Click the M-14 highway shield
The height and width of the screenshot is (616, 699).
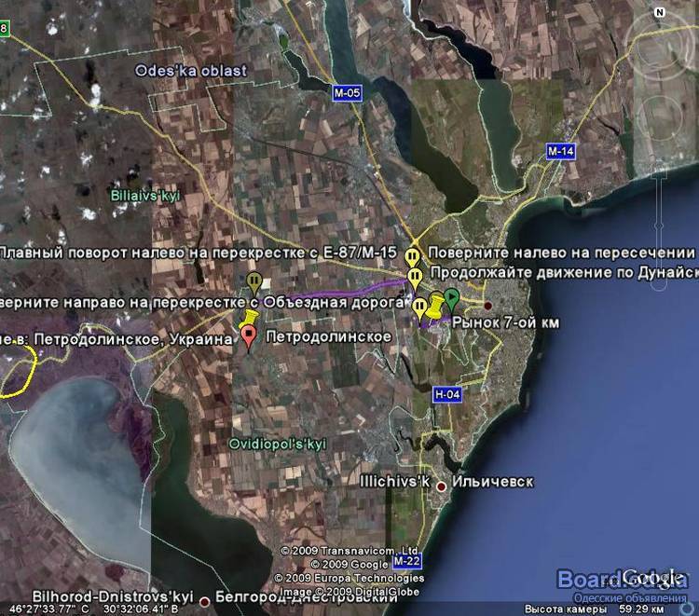coord(561,151)
